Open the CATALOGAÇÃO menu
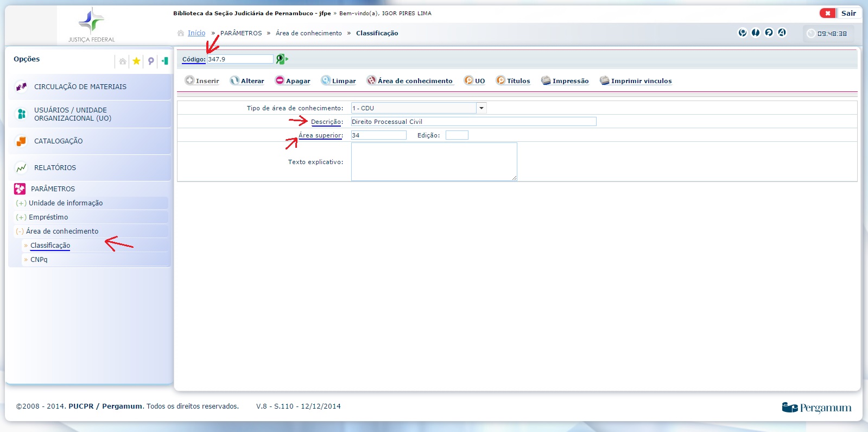868x432 pixels. tap(58, 141)
